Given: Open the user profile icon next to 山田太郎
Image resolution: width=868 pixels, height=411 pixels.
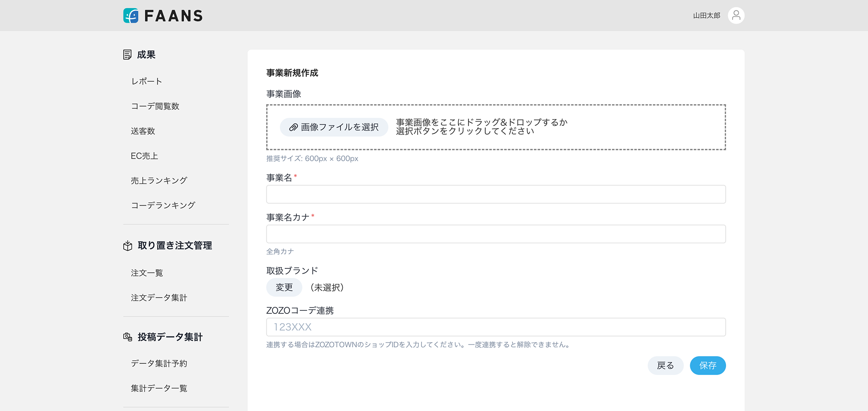Looking at the screenshot, I should coord(736,15).
